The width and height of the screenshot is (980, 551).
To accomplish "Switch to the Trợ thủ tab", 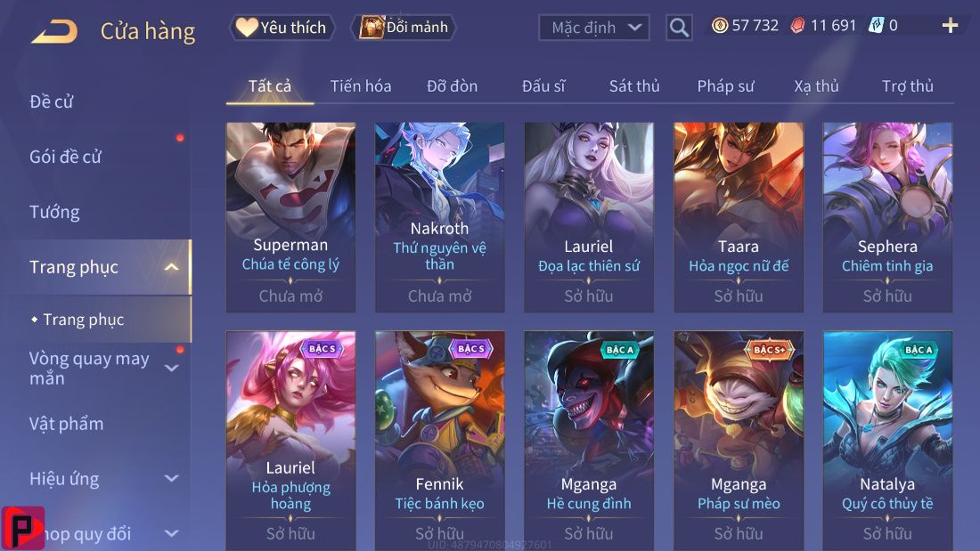I will [908, 86].
